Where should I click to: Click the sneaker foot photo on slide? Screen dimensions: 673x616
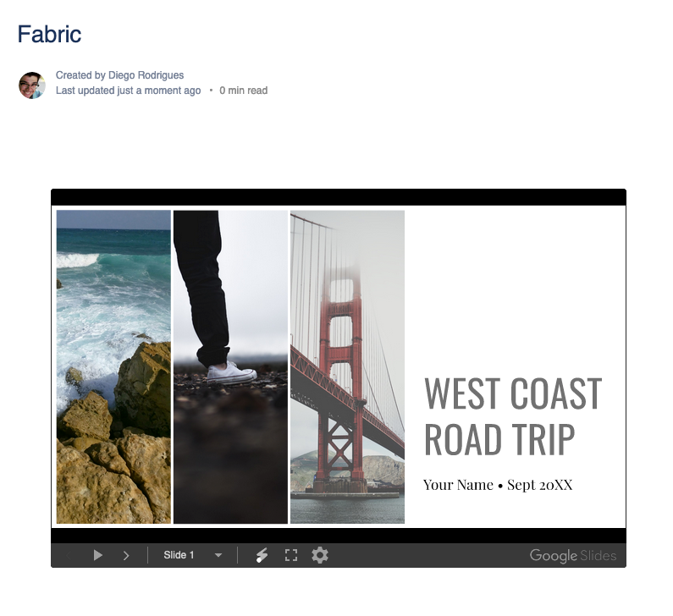point(230,366)
